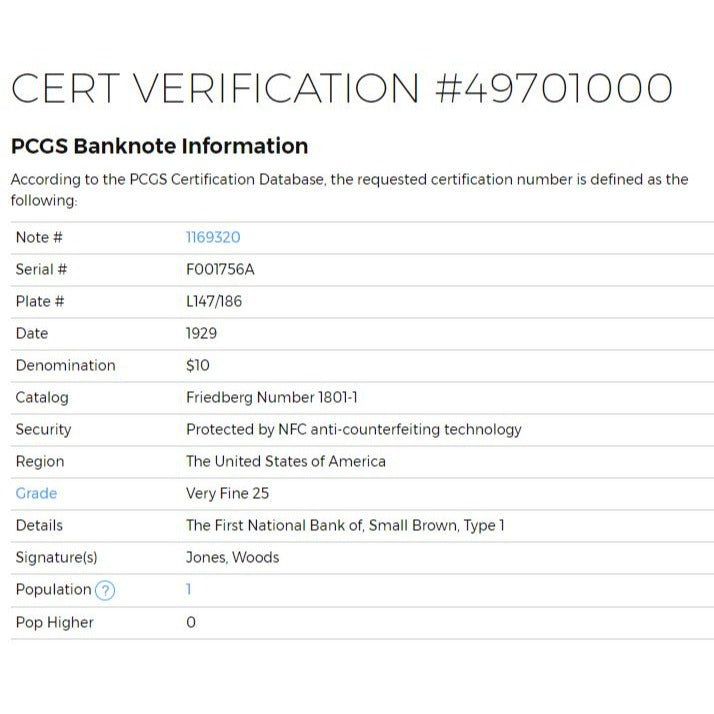Click the 1929 date value
The height and width of the screenshot is (714, 714).
(201, 333)
